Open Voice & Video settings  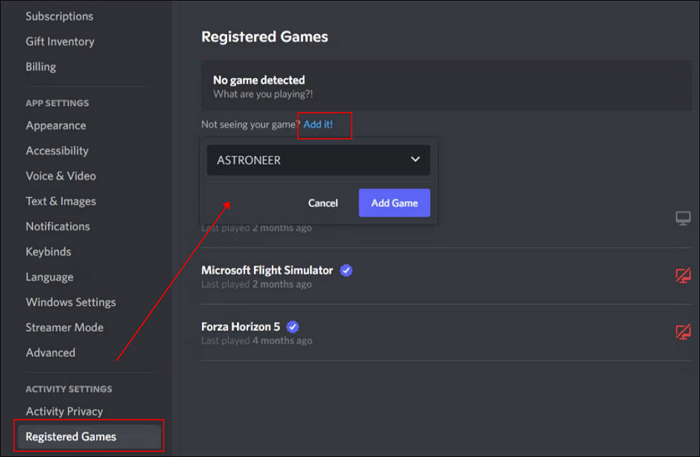tap(61, 176)
